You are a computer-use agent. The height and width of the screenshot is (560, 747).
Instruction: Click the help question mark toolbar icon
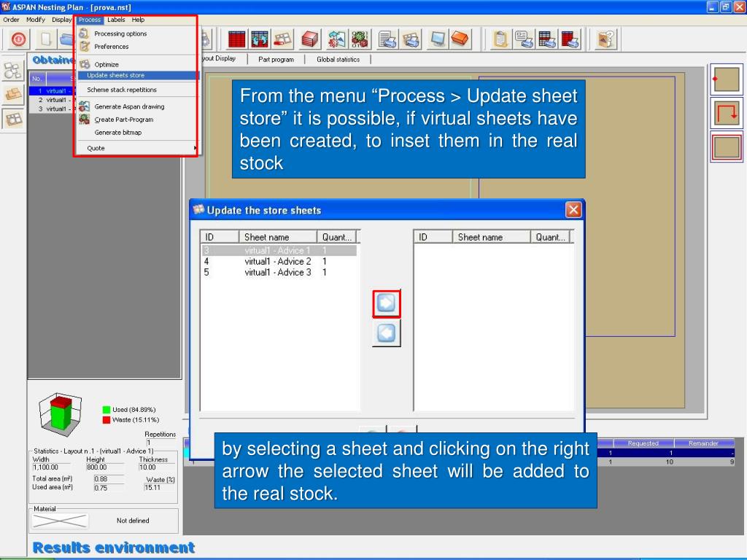click(606, 39)
